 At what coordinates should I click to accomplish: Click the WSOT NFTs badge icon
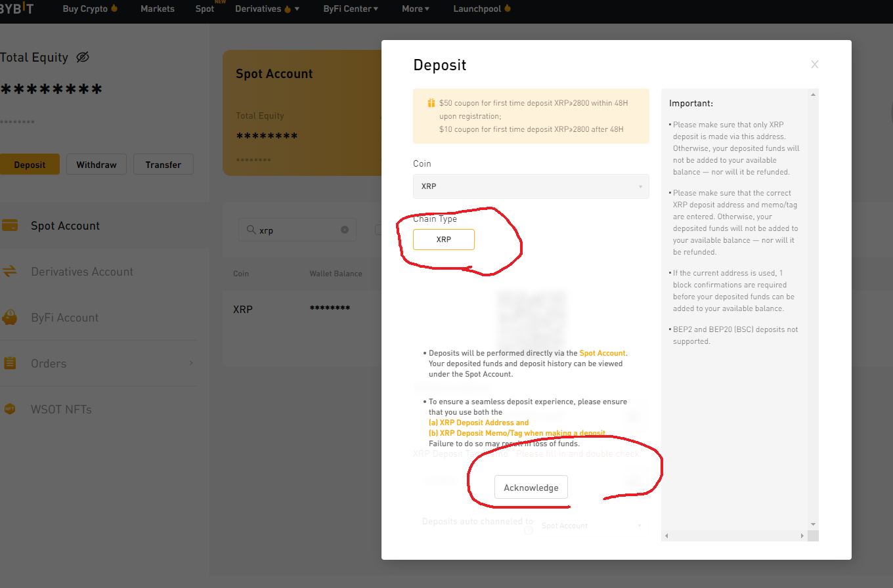tap(10, 409)
